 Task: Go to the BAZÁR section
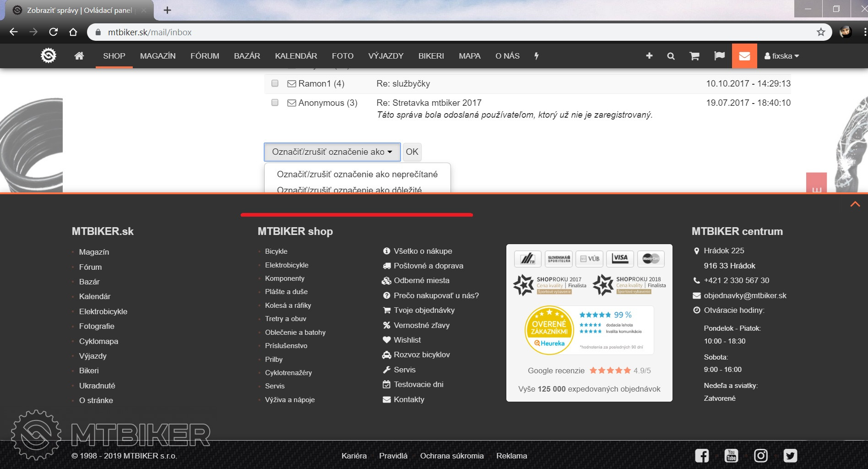click(247, 56)
